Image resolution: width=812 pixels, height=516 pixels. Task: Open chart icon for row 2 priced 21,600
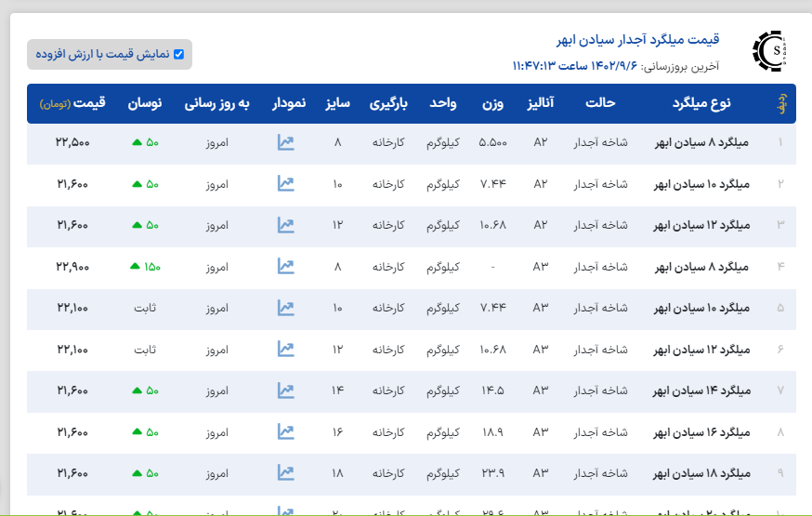[x=286, y=184]
